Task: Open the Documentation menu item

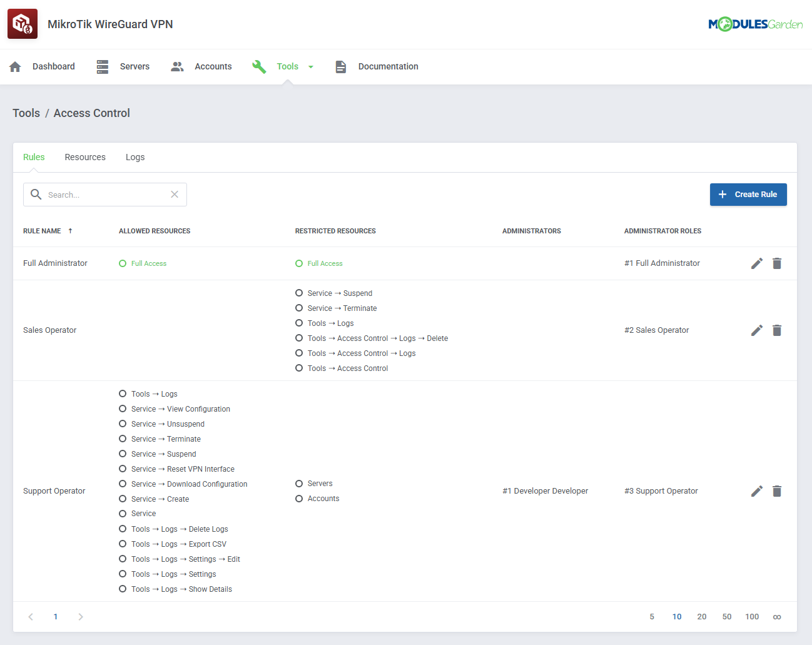Action: click(x=377, y=67)
